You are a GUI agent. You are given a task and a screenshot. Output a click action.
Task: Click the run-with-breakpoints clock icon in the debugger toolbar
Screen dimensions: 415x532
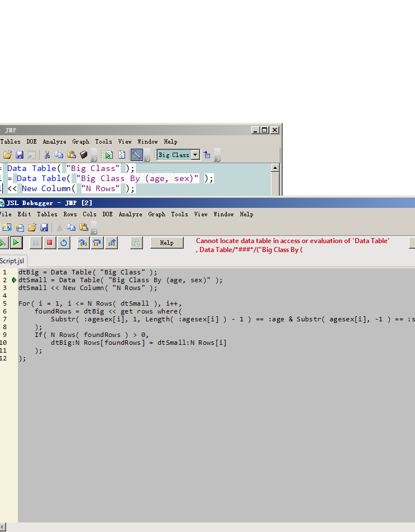click(136, 243)
